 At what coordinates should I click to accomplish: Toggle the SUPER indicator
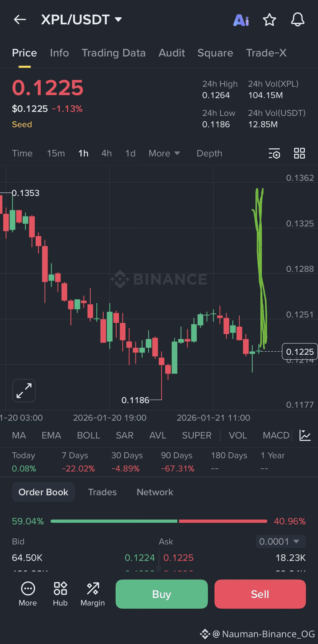pos(197,435)
